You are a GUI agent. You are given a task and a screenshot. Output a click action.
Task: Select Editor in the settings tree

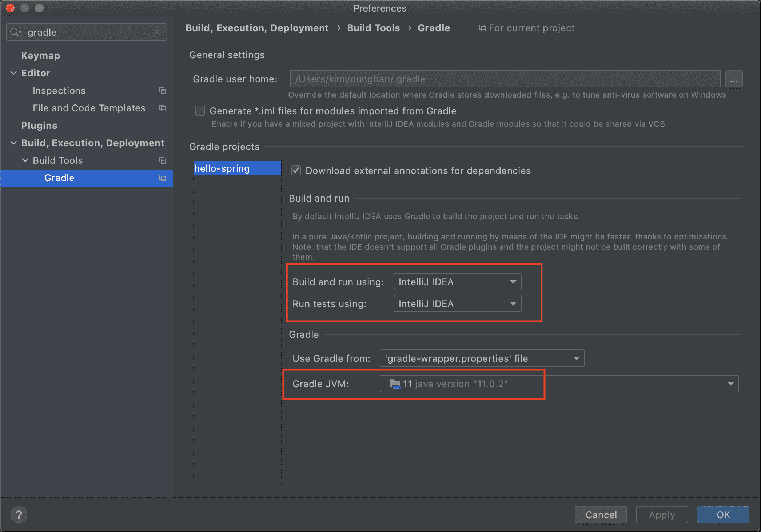(x=36, y=73)
